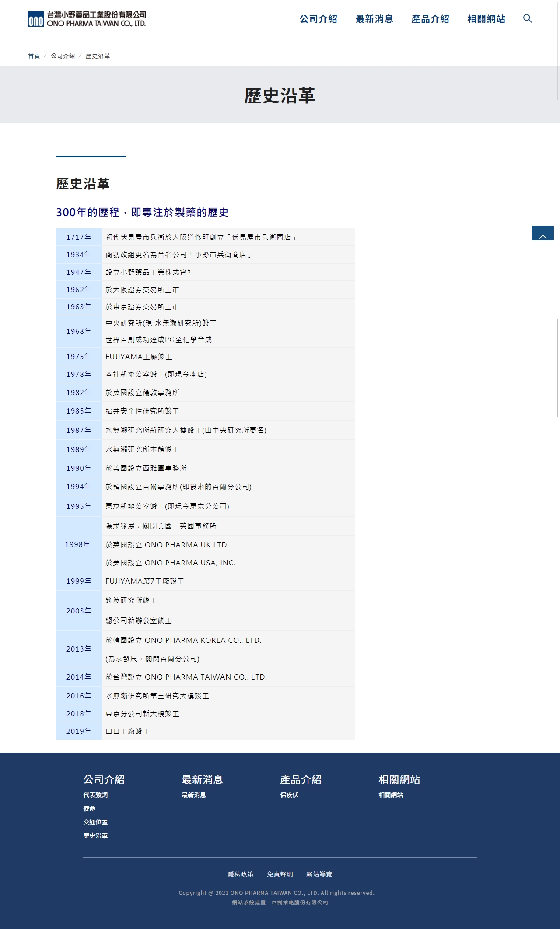This screenshot has height=929, width=560.
Task: Open footer link 保疾伏
Action: pyautogui.click(x=289, y=795)
